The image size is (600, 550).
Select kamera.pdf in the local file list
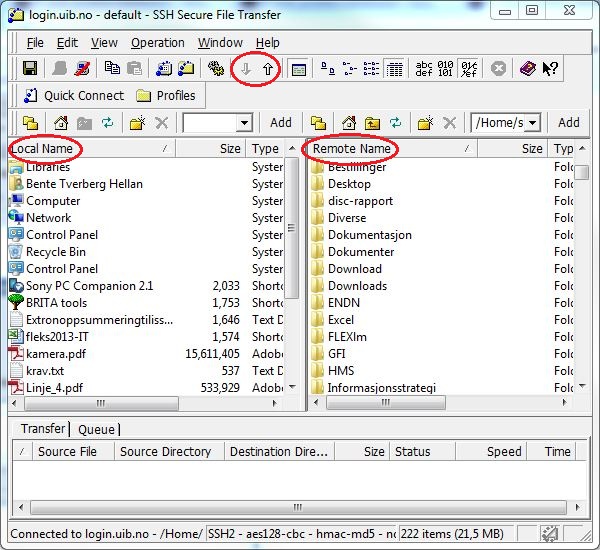point(55,353)
